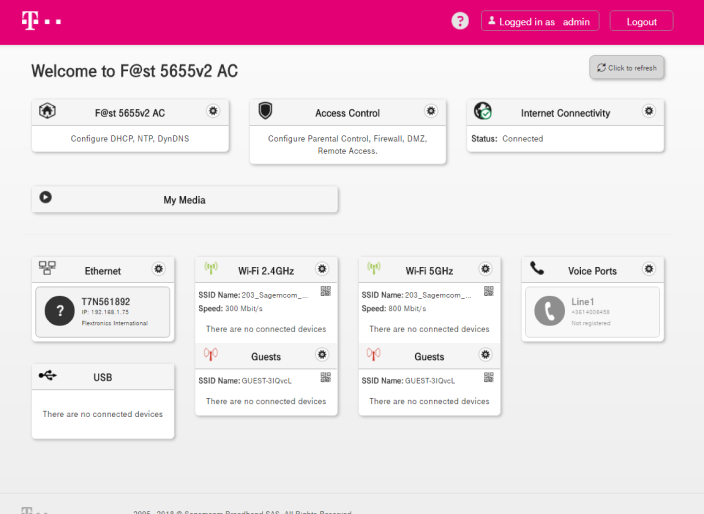Image resolution: width=704 pixels, height=514 pixels.
Task: Open Wi-Fi 2.4GHz settings gear
Action: coord(321,269)
